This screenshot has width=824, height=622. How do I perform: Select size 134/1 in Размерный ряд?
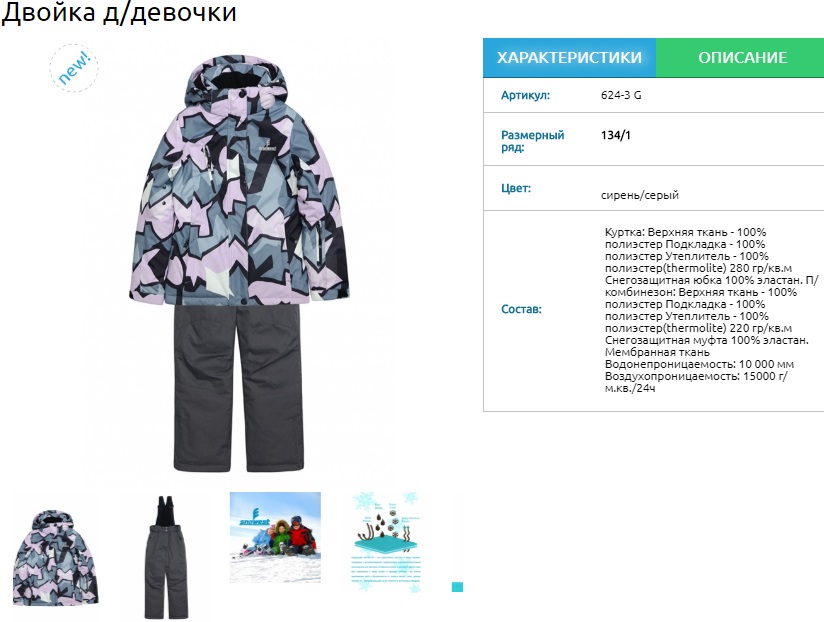click(x=615, y=135)
